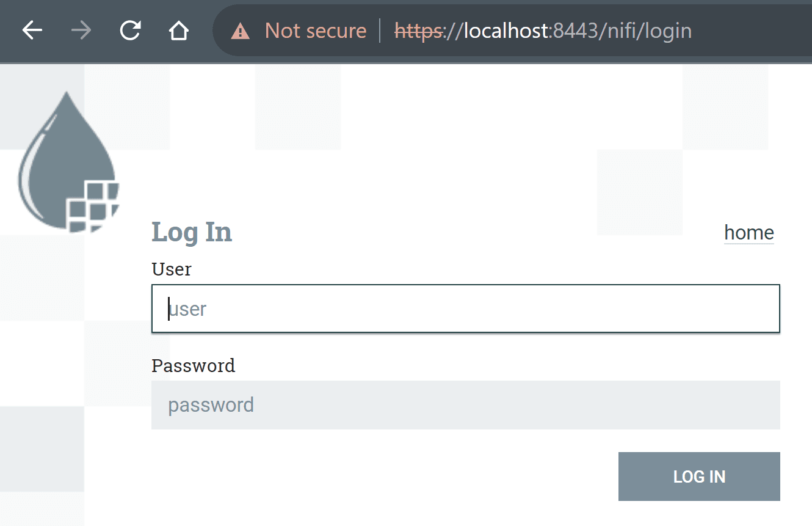The image size is (812, 526).
Task: Go back with the browser back arrow
Action: pyautogui.click(x=32, y=31)
